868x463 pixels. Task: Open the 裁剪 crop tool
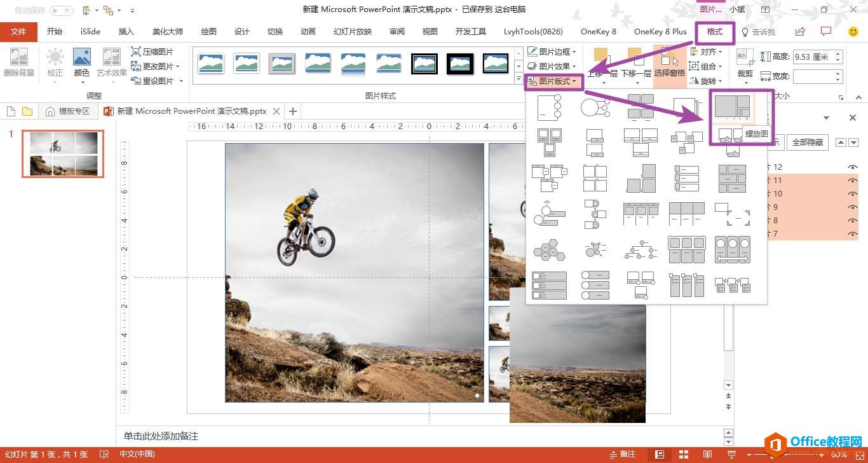click(745, 66)
